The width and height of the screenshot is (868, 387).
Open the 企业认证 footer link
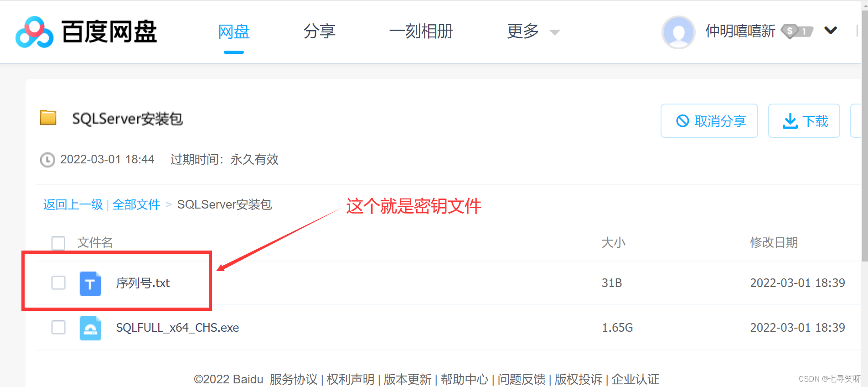(x=635, y=379)
